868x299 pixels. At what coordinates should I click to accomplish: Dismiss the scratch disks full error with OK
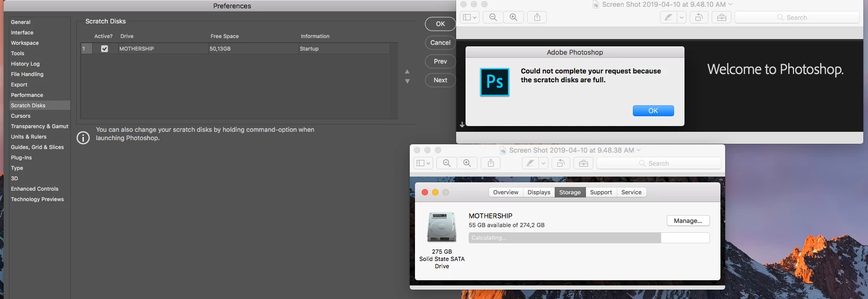pyautogui.click(x=653, y=111)
